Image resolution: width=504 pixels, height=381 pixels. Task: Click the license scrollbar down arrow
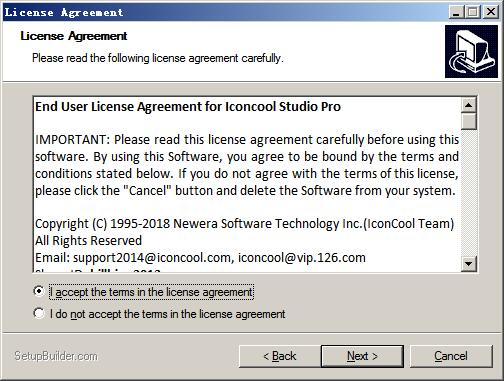tap(469, 264)
